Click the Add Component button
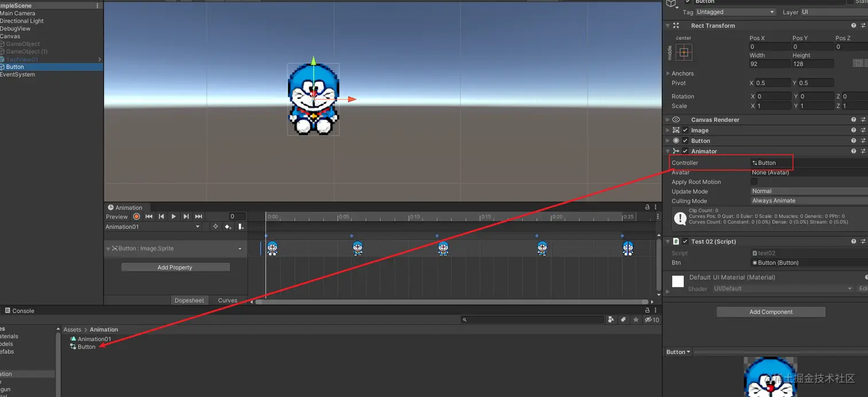This screenshot has width=868, height=397. [770, 311]
